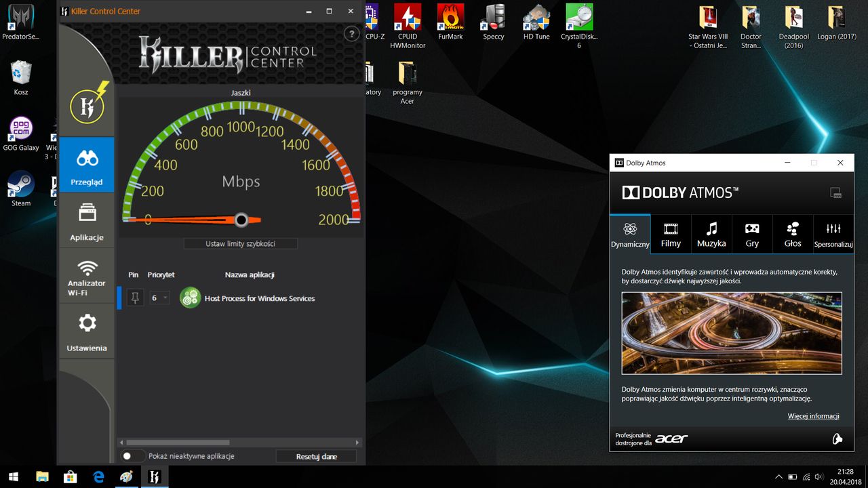Open the GOG Galaxy desktop shortcut
Image resolution: width=868 pixels, height=488 pixels.
point(21,134)
